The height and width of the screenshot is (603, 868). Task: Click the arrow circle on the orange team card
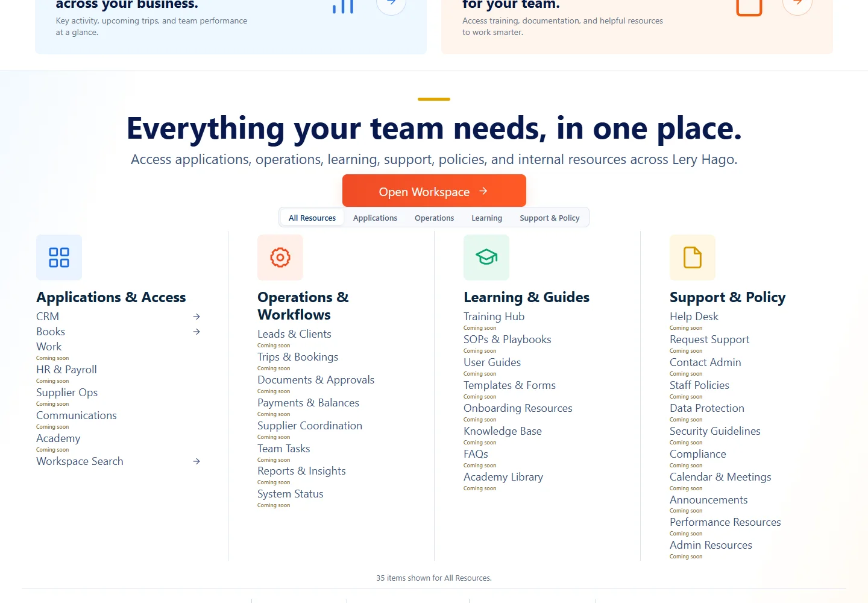pos(797,3)
